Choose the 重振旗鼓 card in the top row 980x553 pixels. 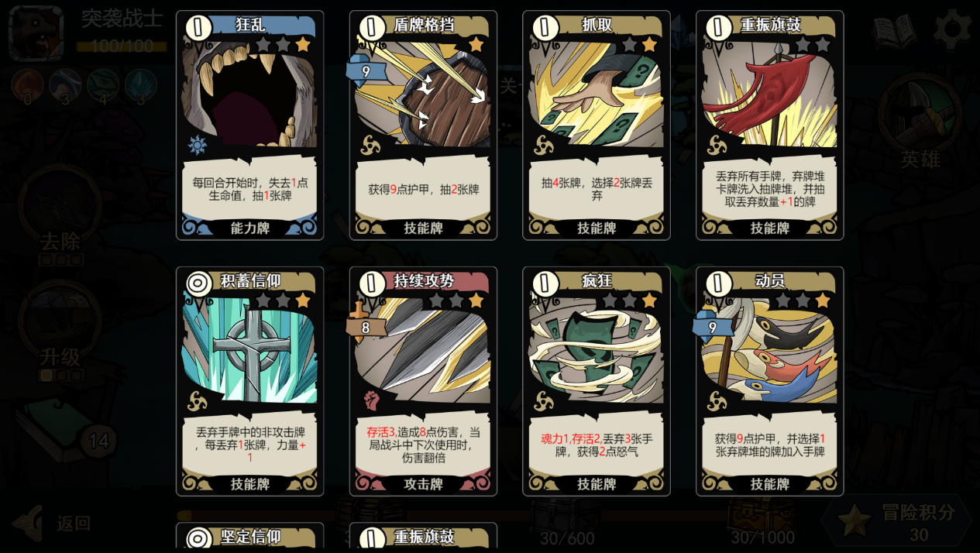pyautogui.click(x=770, y=125)
